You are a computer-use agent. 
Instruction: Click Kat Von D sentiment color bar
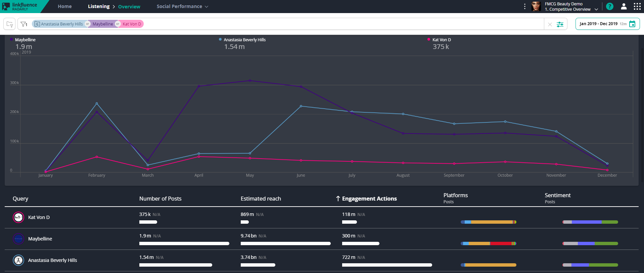pos(590,222)
